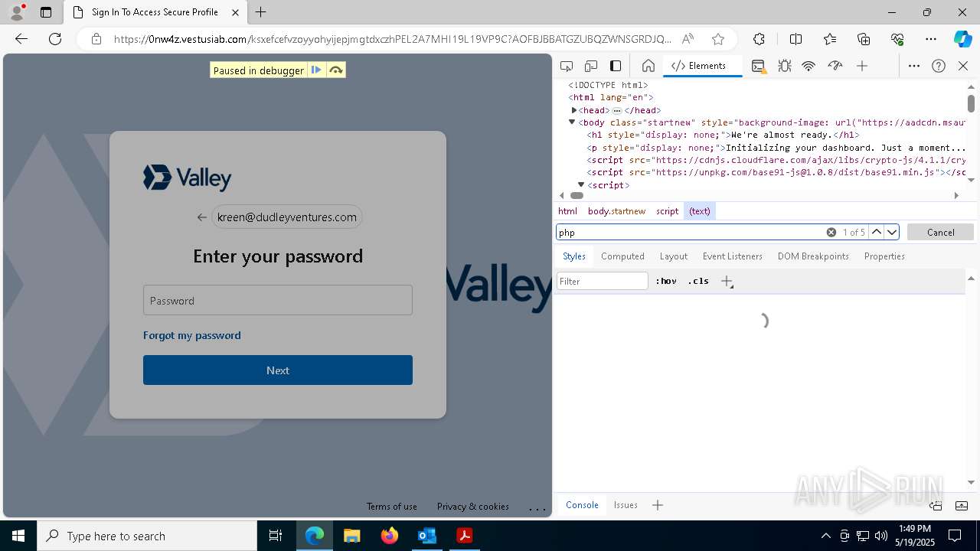Screen dimensions: 980x551
Task: Open the Console drawer tab
Action: click(x=582, y=505)
